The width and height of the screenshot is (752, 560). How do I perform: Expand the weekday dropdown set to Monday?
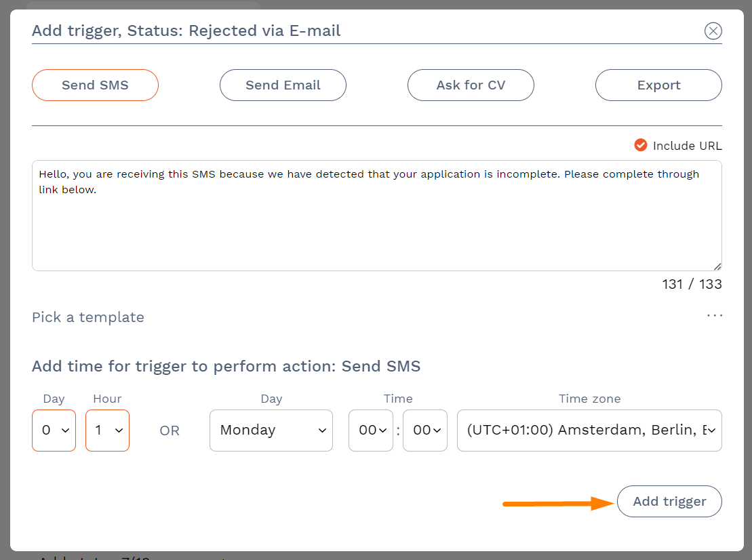click(271, 430)
